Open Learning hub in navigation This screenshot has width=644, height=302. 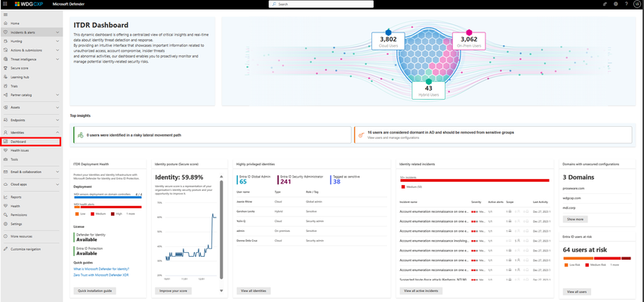coord(20,77)
